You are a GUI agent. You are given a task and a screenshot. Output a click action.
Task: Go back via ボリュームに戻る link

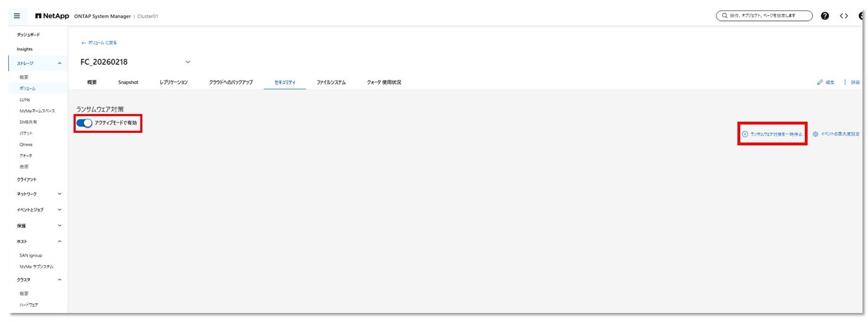pyautogui.click(x=99, y=42)
